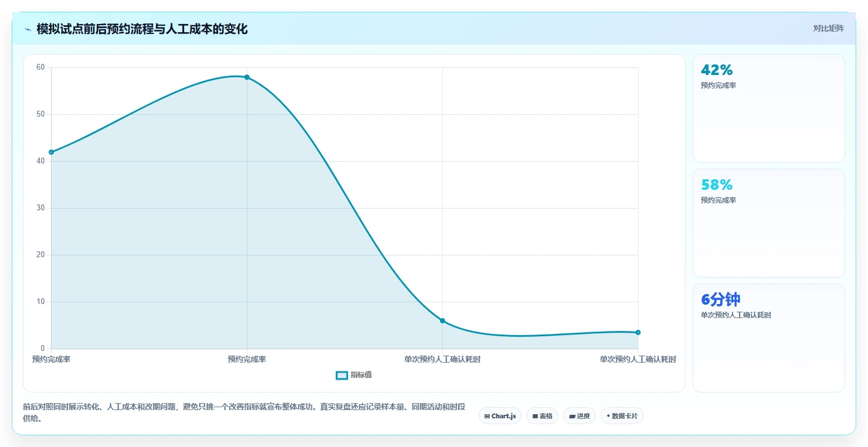868x447 pixels.
Task: Click the lightning icon beside the panel title
Action: pyautogui.click(x=28, y=29)
